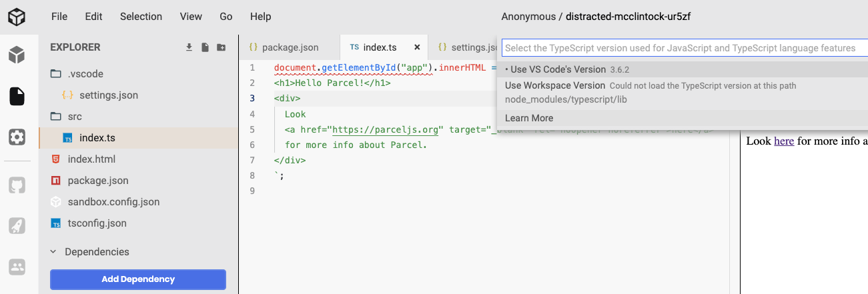Click line number 3 in editor gutter
Viewport: 868px width, 294px height.
(x=252, y=98)
